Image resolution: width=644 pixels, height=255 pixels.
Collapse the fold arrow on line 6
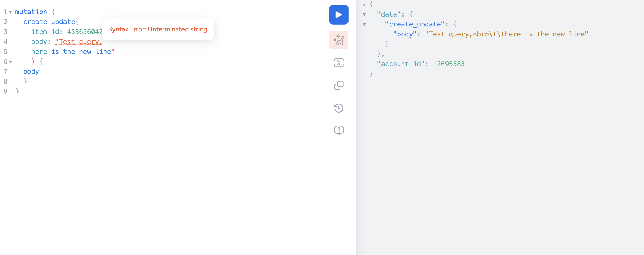(x=10, y=62)
